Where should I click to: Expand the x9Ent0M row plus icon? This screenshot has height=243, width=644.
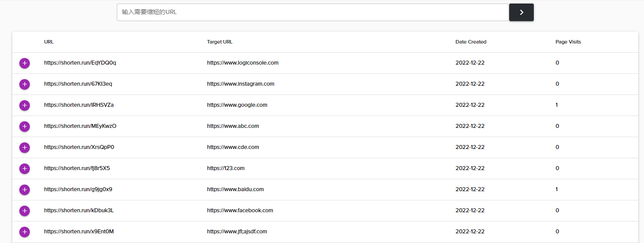(25, 232)
